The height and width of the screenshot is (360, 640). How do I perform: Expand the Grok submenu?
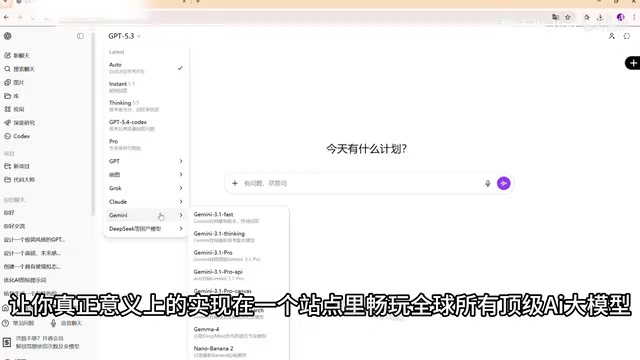click(x=146, y=188)
